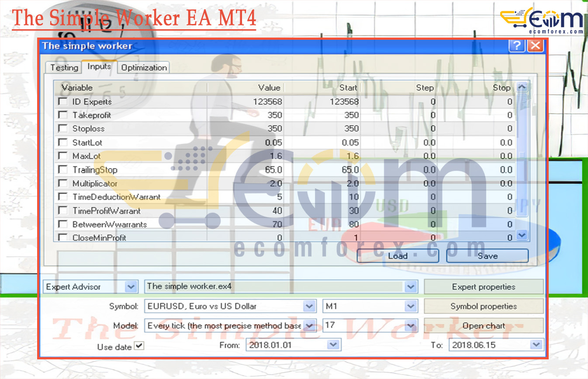Screen dimensions: 588x379
Task: Switch to the Optimization tab
Action: 144,68
